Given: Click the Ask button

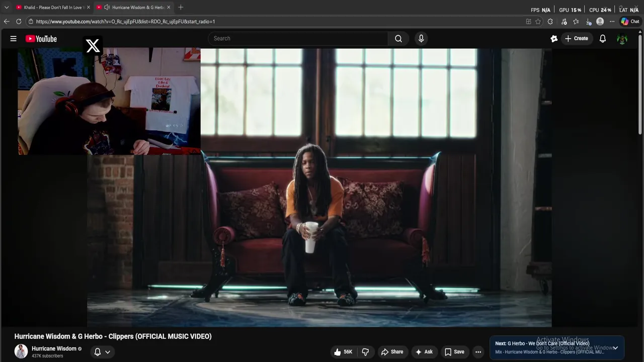Looking at the screenshot, I should coord(424,352).
